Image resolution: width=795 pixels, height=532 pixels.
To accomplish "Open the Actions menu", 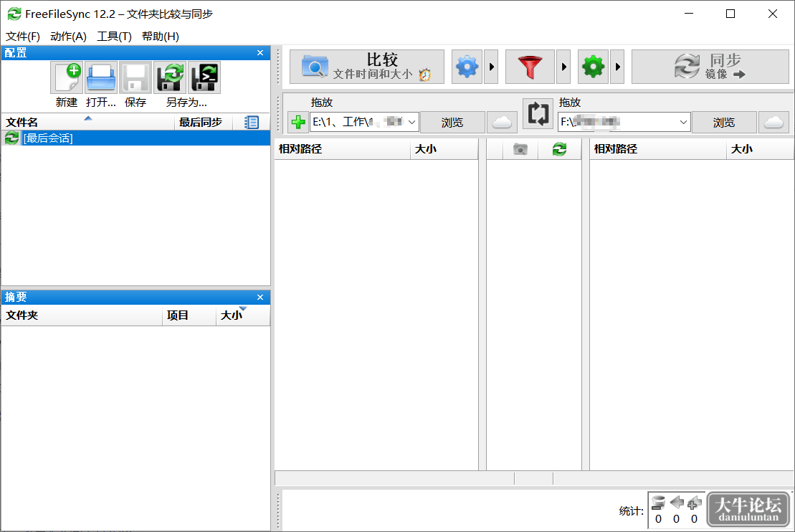I will [68, 37].
